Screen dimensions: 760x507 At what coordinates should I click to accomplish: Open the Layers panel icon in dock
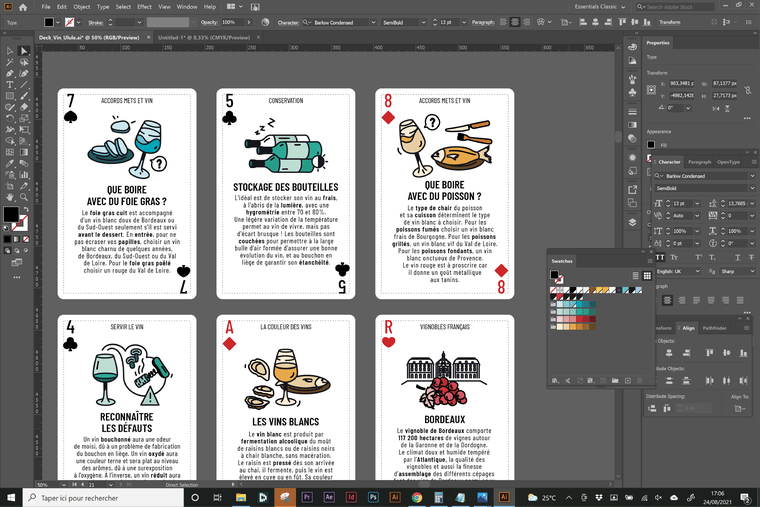pyautogui.click(x=633, y=222)
